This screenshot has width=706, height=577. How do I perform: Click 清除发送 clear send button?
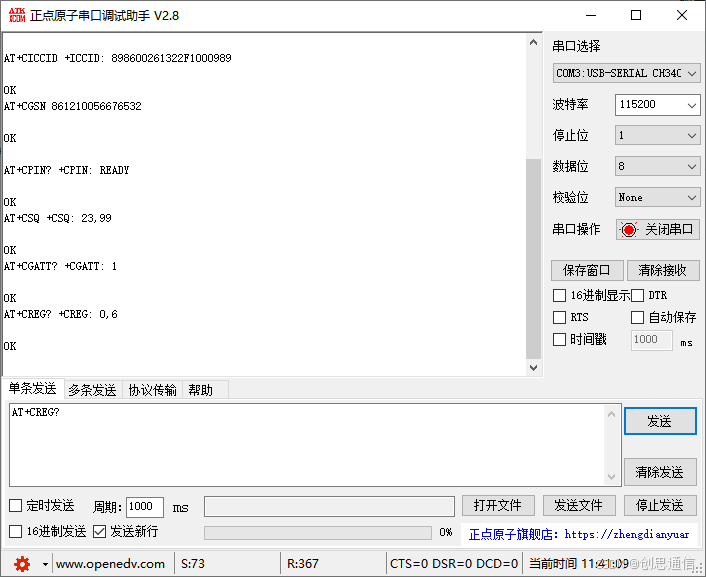coord(660,472)
